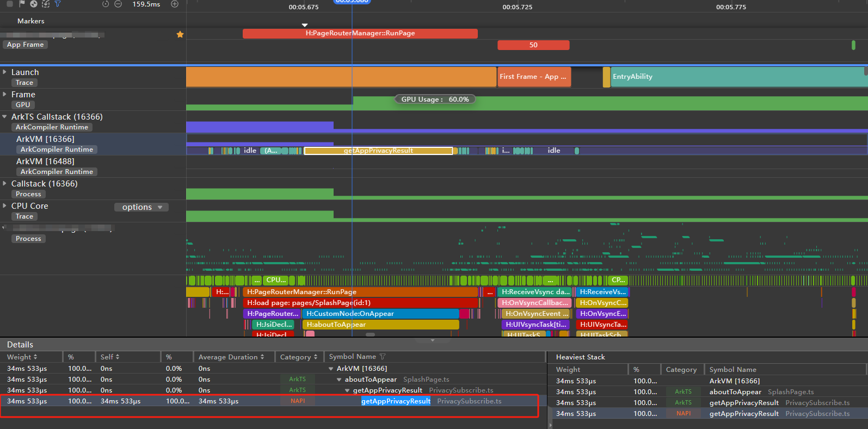Select the getAppPrivacyResult slice in ArkVM lane
The image size is (868, 429).
click(378, 151)
